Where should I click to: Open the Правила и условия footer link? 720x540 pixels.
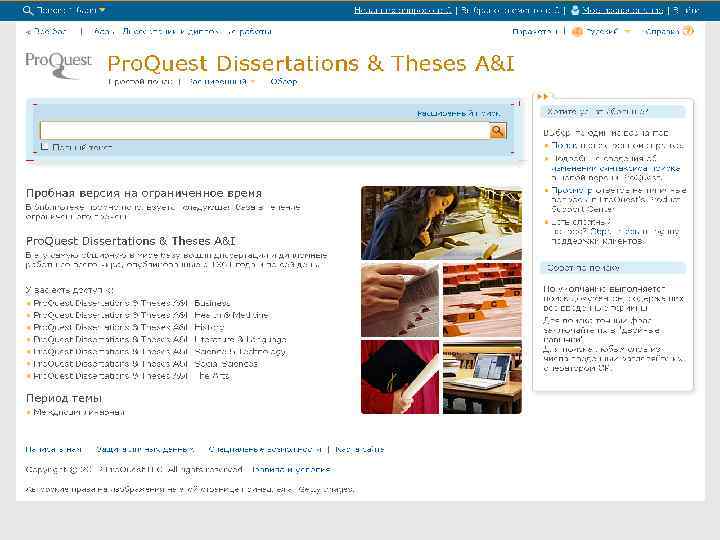[x=292, y=469]
